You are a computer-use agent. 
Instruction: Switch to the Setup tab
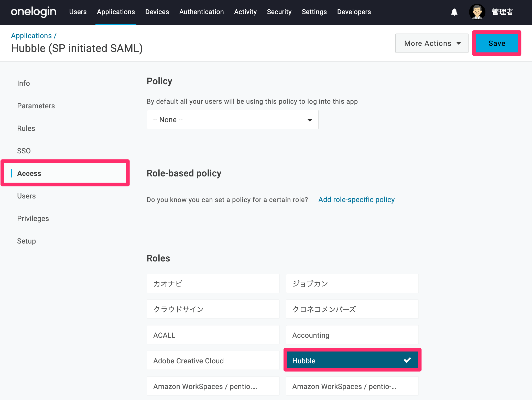pyautogui.click(x=26, y=241)
